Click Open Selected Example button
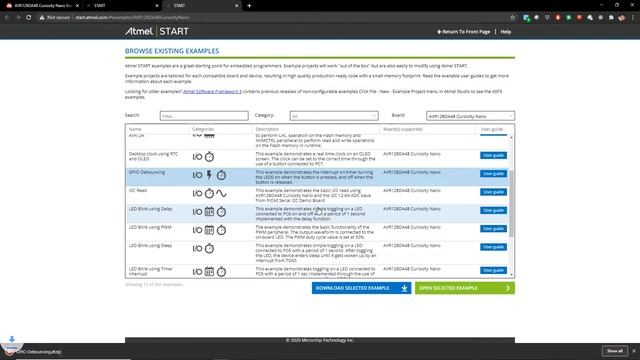This screenshot has width=640, height=360. click(x=465, y=288)
